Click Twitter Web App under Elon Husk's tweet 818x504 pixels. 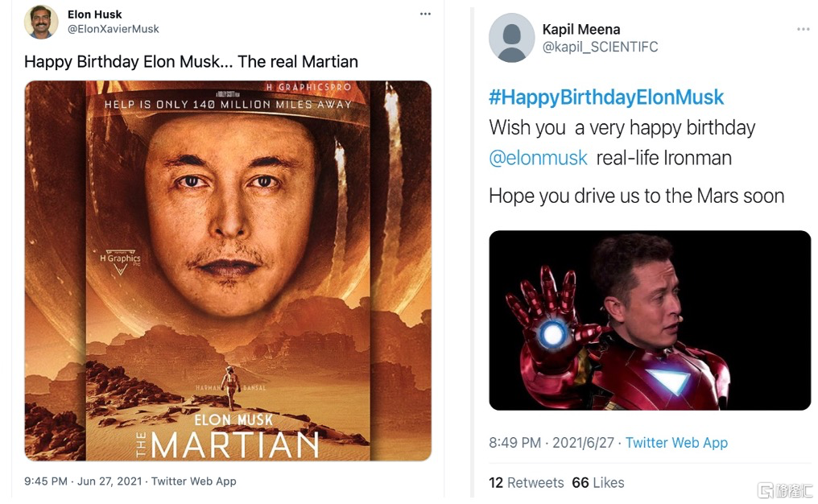pos(194,481)
